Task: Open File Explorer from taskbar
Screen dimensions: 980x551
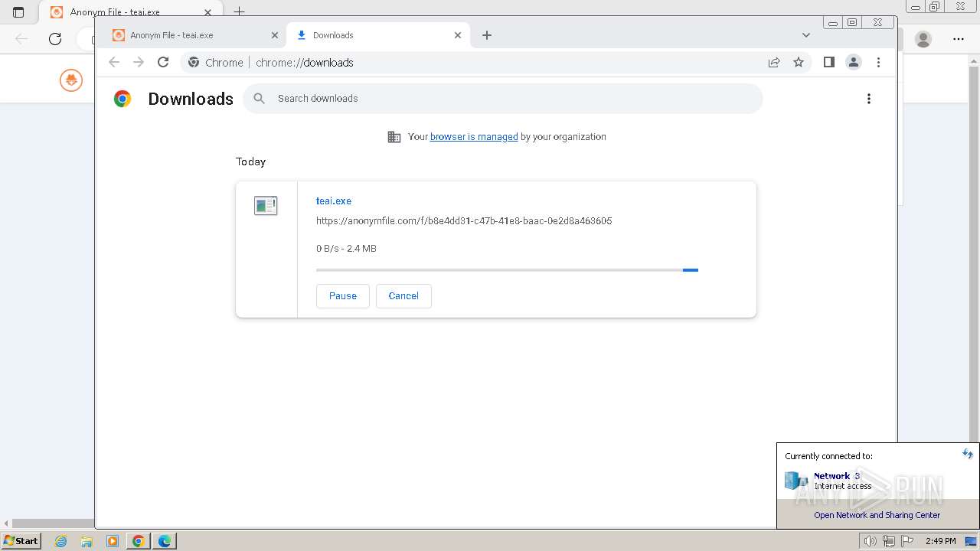Action: click(87, 541)
